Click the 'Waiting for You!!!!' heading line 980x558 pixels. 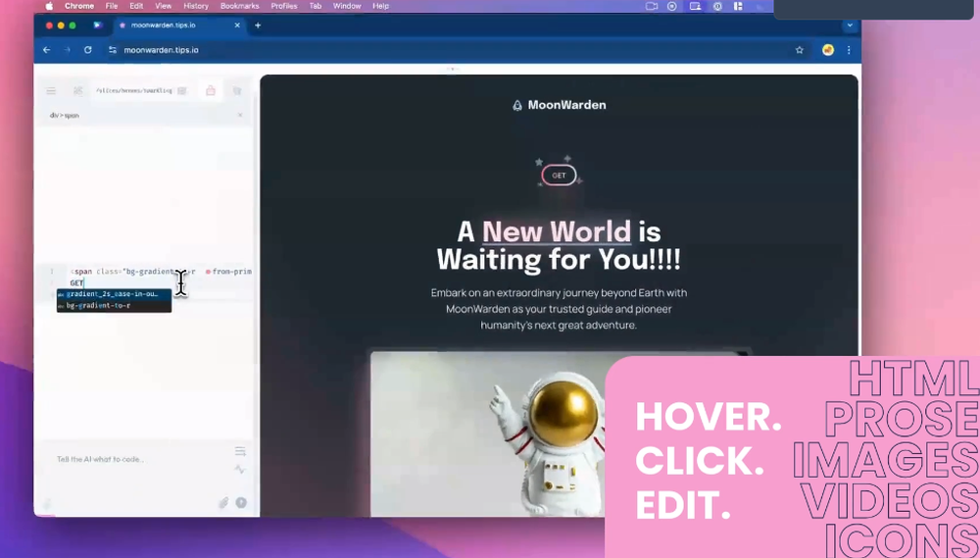tap(559, 259)
